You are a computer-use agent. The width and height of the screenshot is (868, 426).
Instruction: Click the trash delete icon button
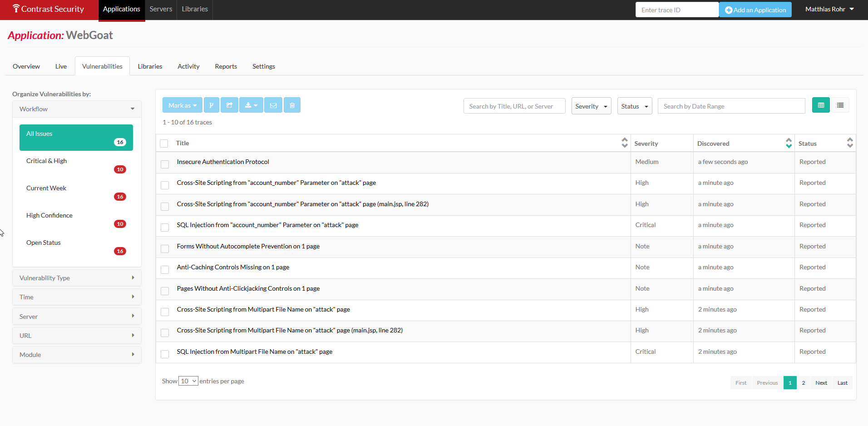coord(292,105)
